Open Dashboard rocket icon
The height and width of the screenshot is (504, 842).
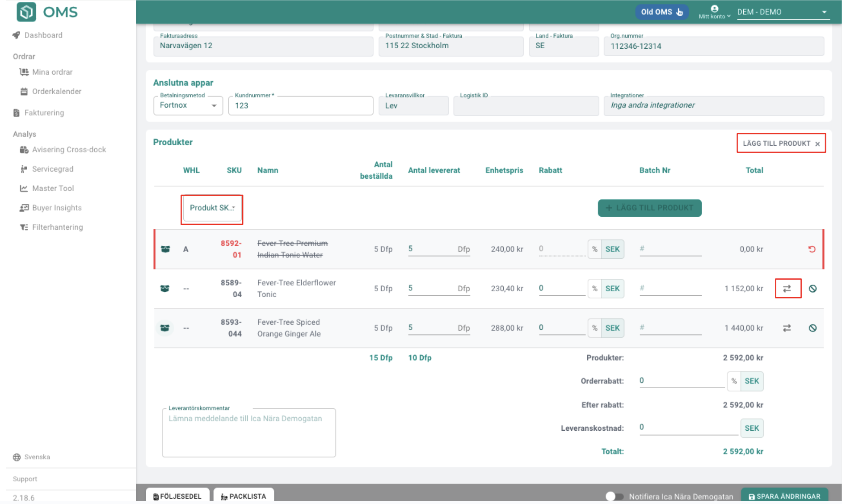click(17, 35)
